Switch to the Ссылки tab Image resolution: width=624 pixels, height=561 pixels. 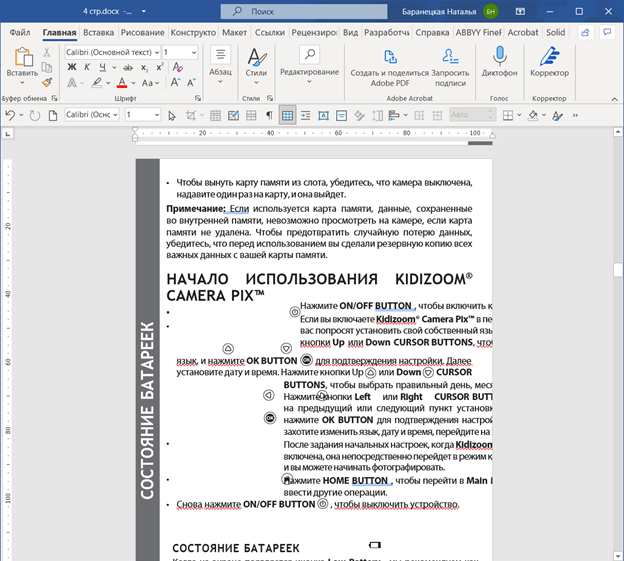pyautogui.click(x=269, y=33)
